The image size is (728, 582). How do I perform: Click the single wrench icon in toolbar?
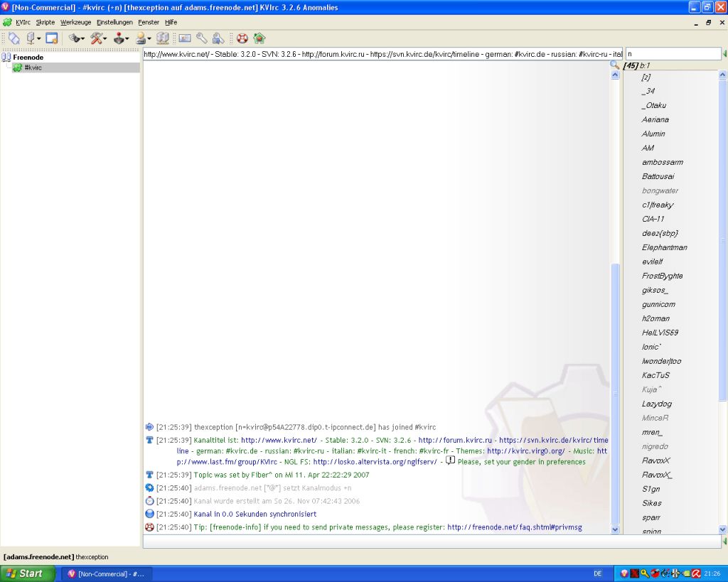pos(202,38)
